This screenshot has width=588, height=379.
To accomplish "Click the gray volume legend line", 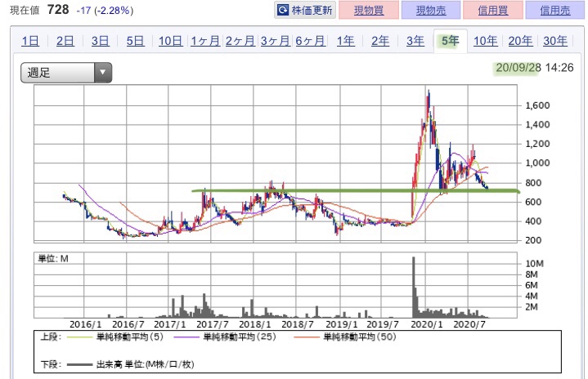I will [79, 364].
